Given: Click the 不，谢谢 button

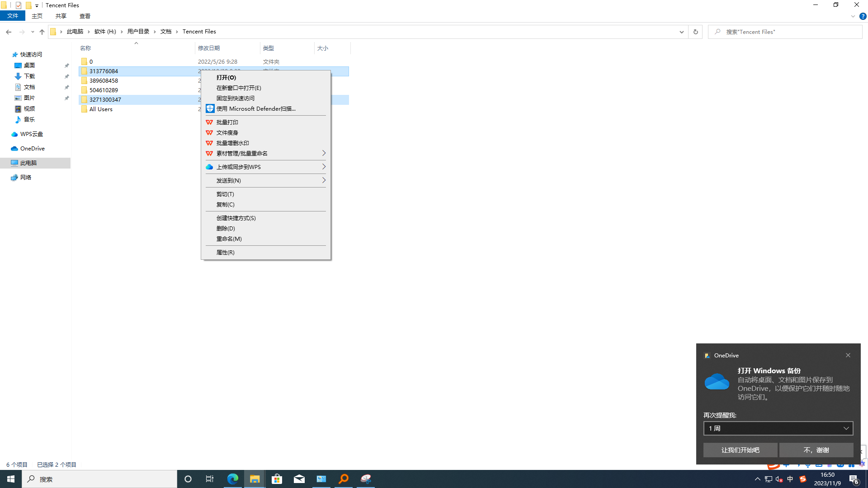Looking at the screenshot, I should 816,450.
